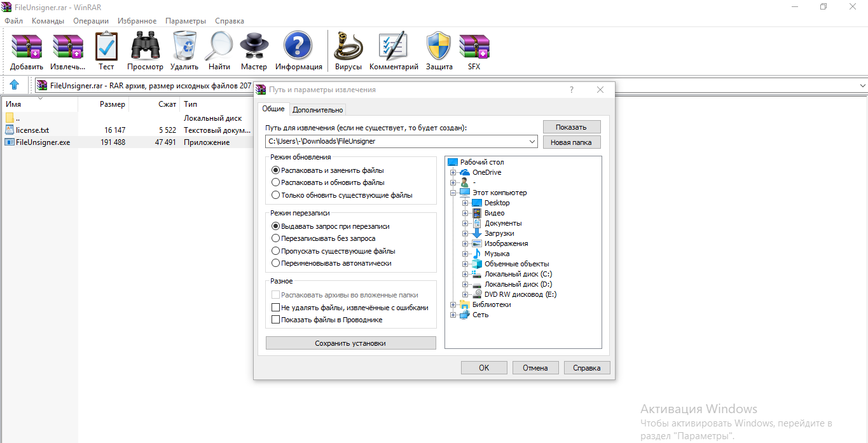Open Просмотр with the binoculars icon
Screen dimensions: 868x443
coord(145,46)
